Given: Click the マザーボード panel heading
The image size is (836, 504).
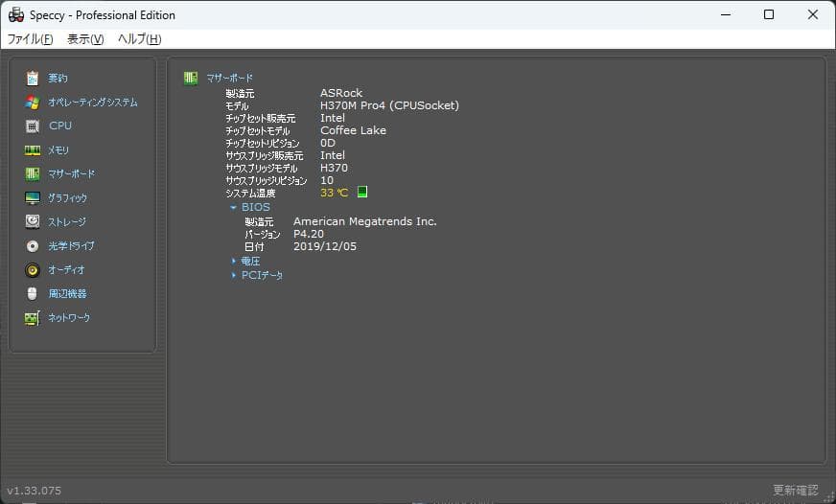Looking at the screenshot, I should click(x=230, y=79).
